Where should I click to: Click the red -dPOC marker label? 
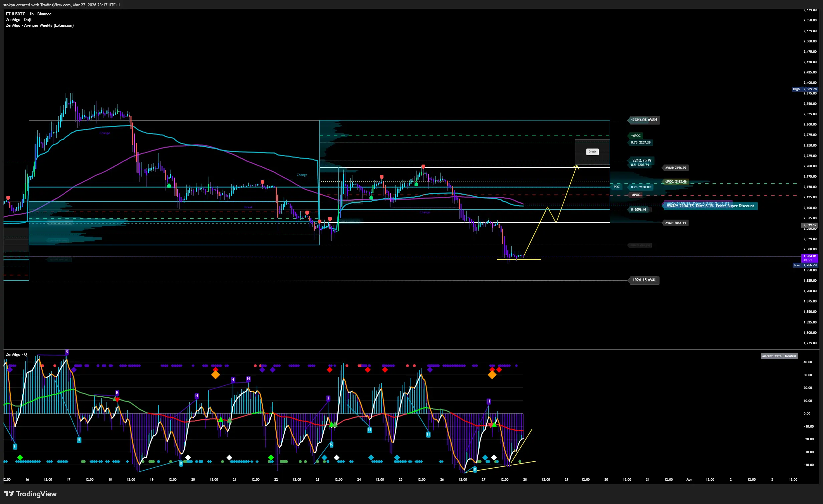click(636, 195)
